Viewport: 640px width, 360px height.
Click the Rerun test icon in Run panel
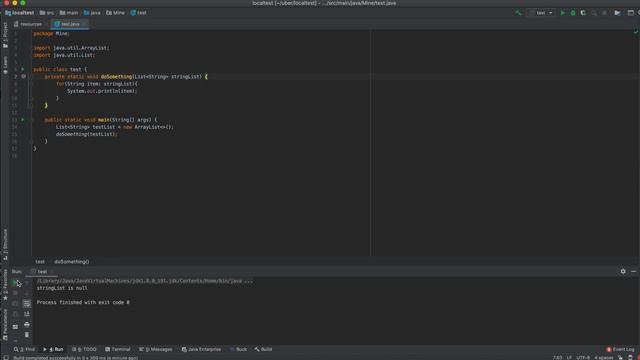pyautogui.click(x=15, y=282)
